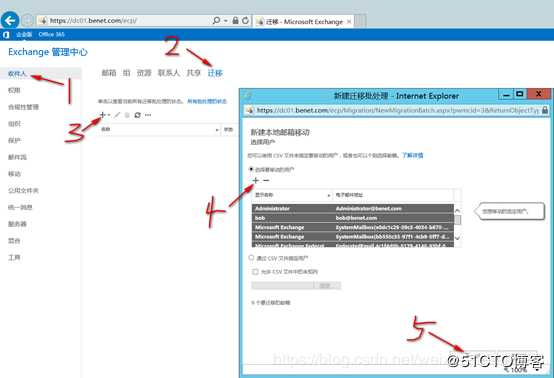Click the delete icon in the migration toolbar
554x378 pixels.
[127, 115]
